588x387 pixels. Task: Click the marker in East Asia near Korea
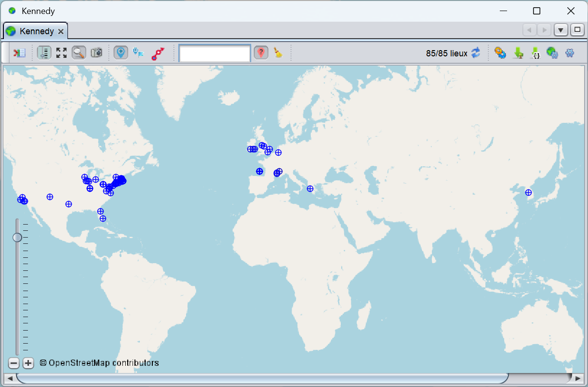(528, 192)
